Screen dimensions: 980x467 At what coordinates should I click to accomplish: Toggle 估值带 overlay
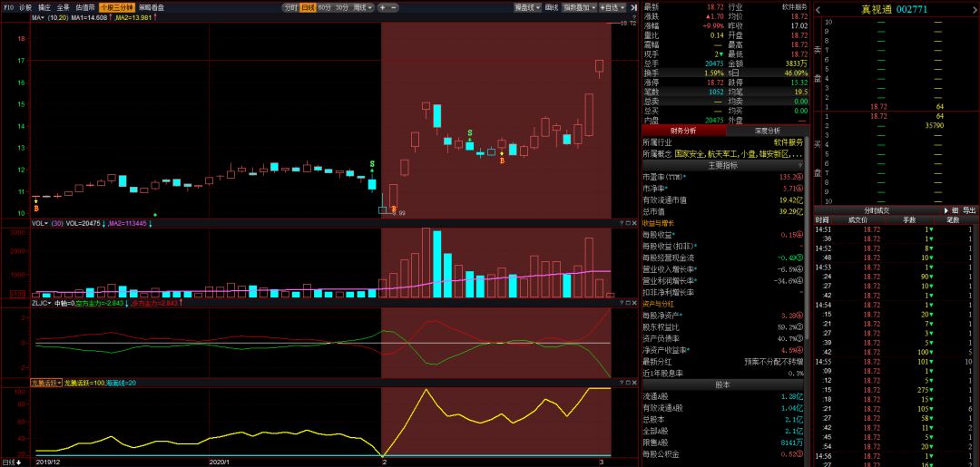pos(85,7)
